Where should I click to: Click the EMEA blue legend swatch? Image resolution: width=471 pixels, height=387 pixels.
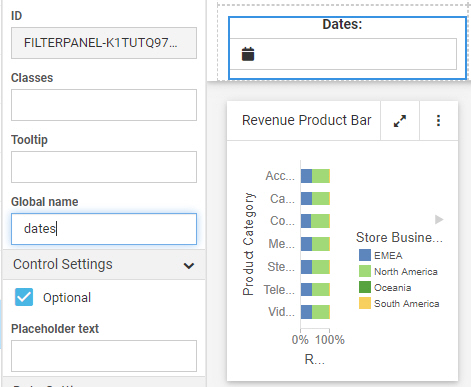point(365,255)
